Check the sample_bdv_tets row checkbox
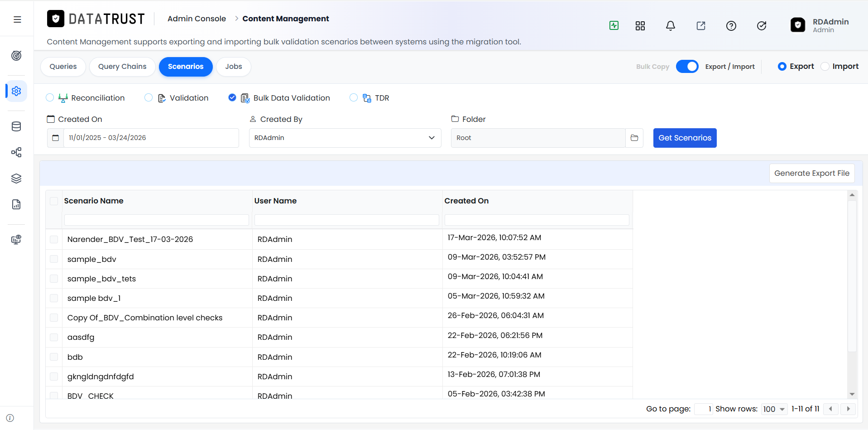The width and height of the screenshot is (868, 430). [x=54, y=278]
